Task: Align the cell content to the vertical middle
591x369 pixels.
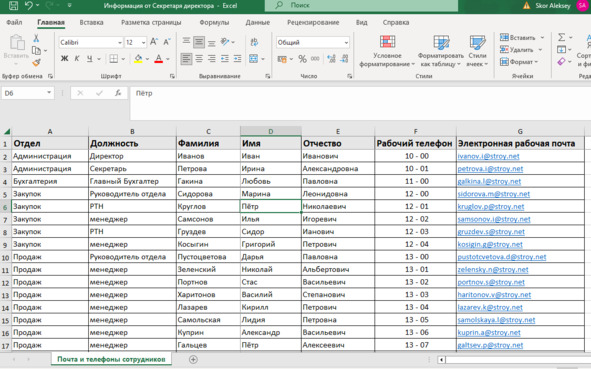Action: click(199, 42)
